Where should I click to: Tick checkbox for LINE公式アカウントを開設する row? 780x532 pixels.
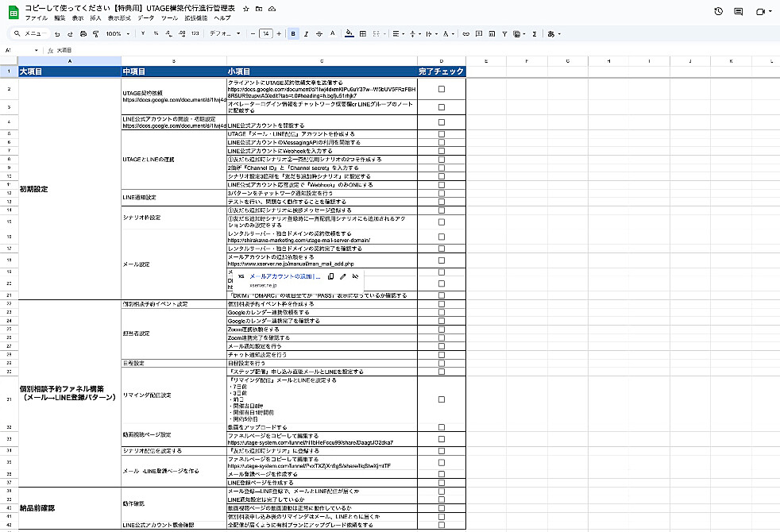point(442,122)
